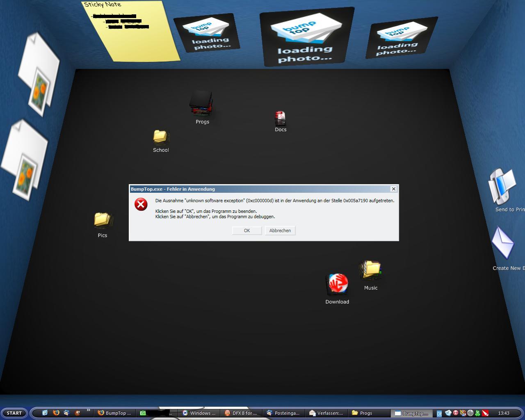Screen dimensions: 525x420
Task: Open the Music folder
Action: pos(370,269)
